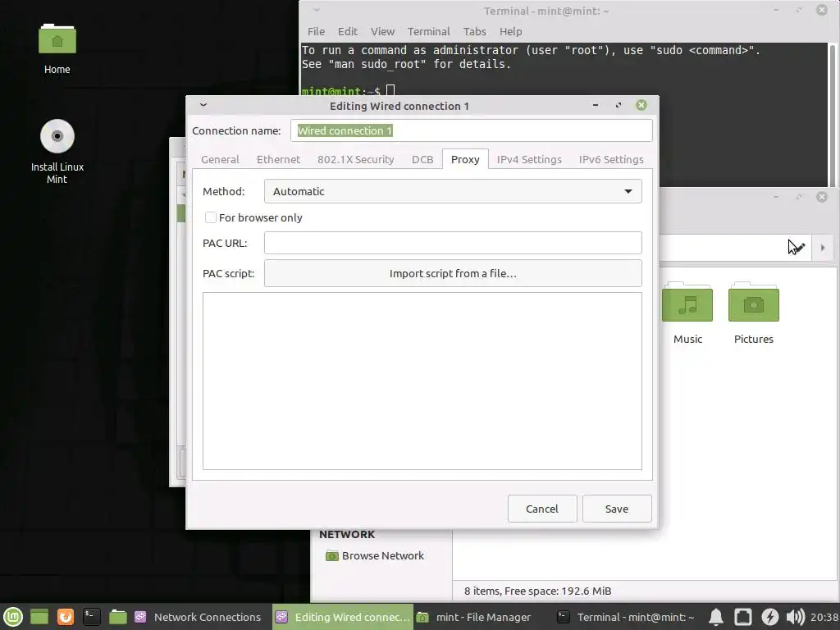Maximize the Editing Wired connection dialog
Image resolution: width=840 pixels, height=630 pixels.
point(619,105)
